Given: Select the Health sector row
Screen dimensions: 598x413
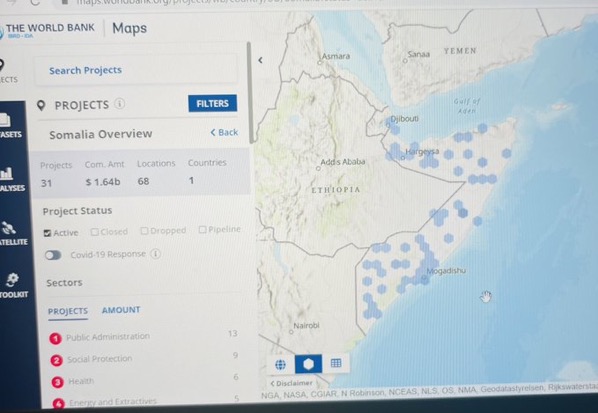Looking at the screenshot, I should click(146, 379).
